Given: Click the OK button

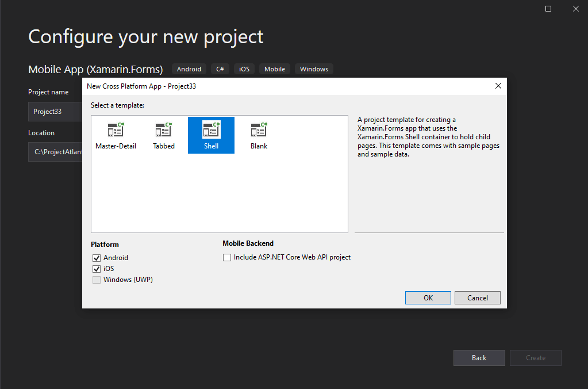Looking at the screenshot, I should coord(428,298).
